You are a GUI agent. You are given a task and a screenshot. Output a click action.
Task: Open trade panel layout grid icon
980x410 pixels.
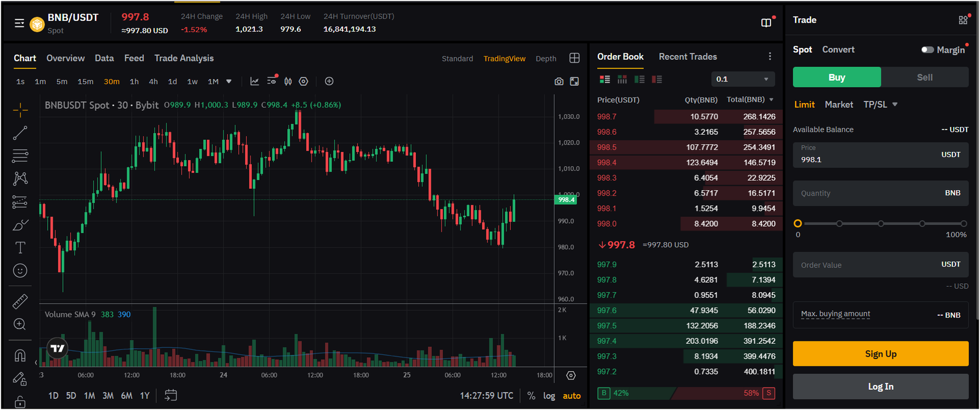click(963, 20)
